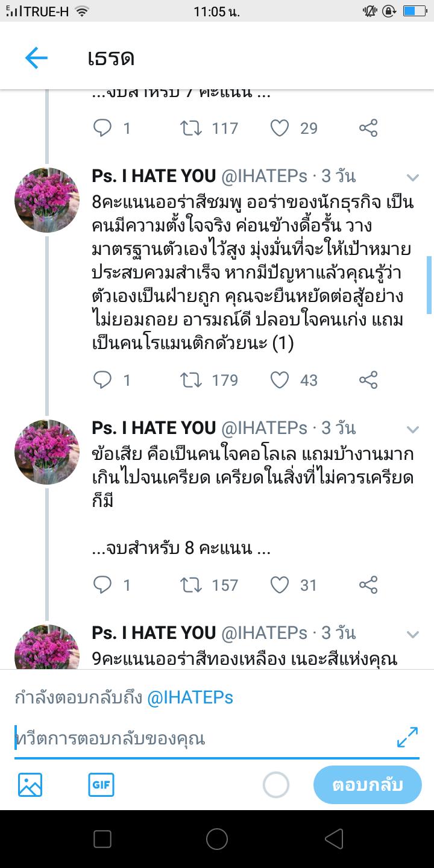Attach a photo using the image icon

point(30,785)
